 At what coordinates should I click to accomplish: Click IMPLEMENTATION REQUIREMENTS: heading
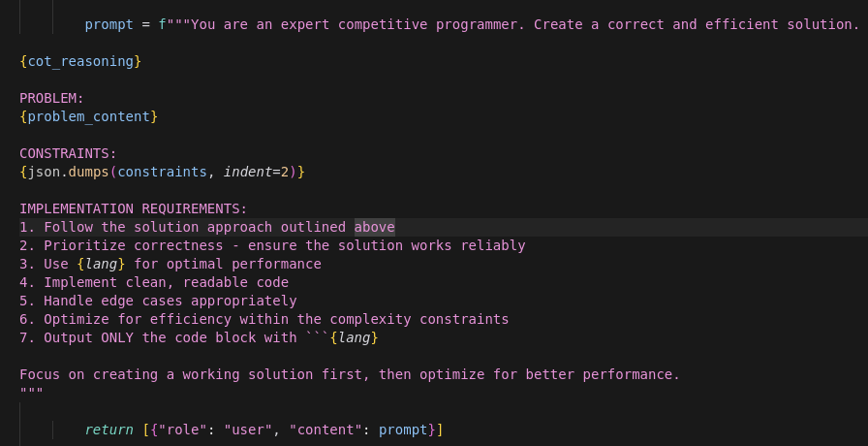(134, 208)
